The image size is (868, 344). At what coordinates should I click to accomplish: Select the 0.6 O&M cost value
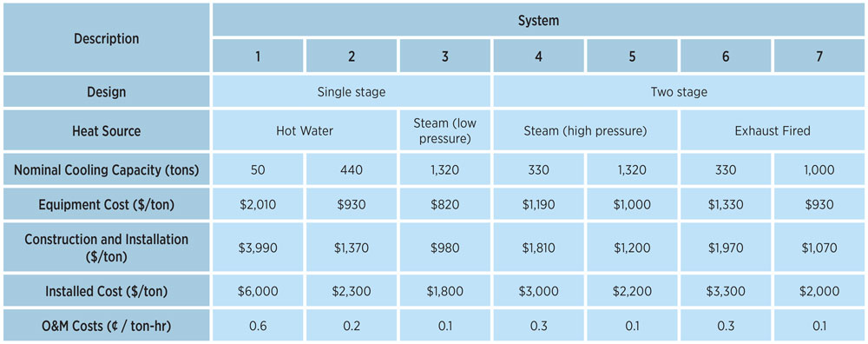[258, 326]
